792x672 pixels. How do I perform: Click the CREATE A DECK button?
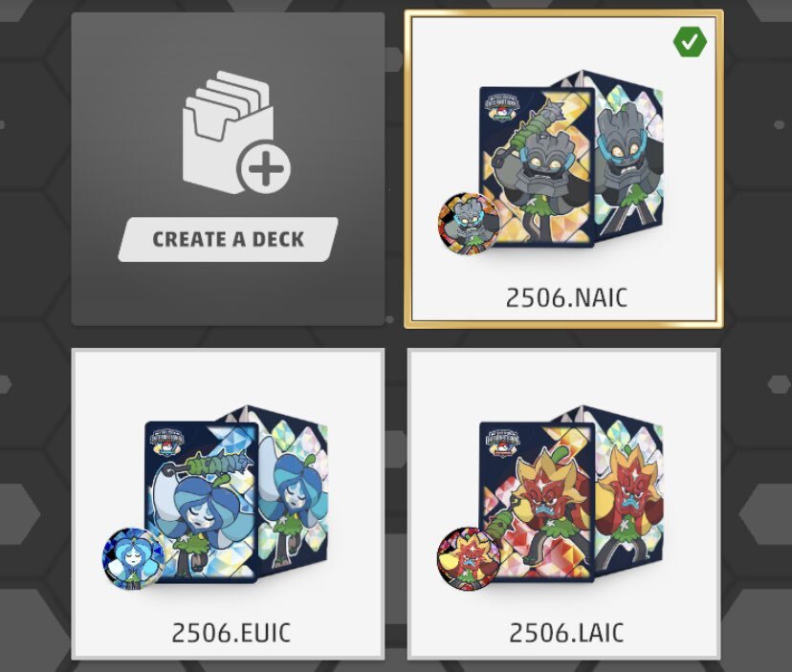pyautogui.click(x=228, y=239)
